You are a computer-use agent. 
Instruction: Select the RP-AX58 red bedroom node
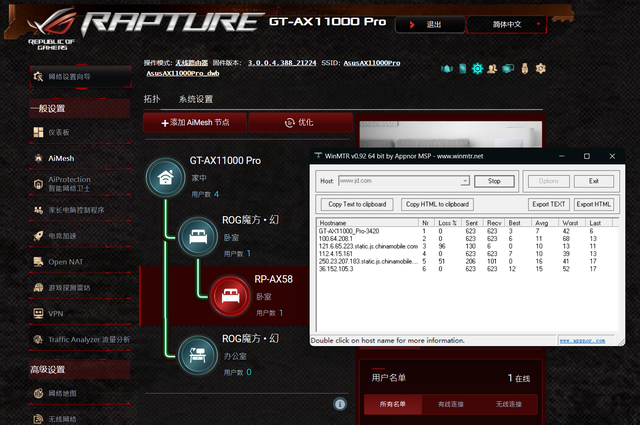coord(230,296)
